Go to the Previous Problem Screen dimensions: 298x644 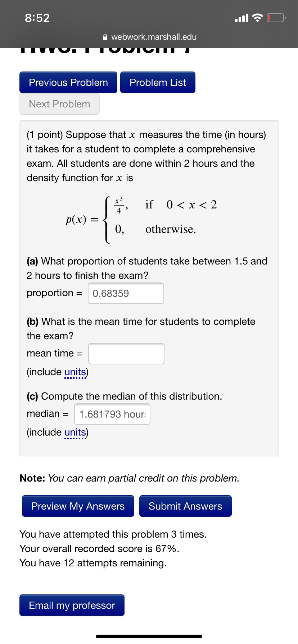(x=68, y=82)
